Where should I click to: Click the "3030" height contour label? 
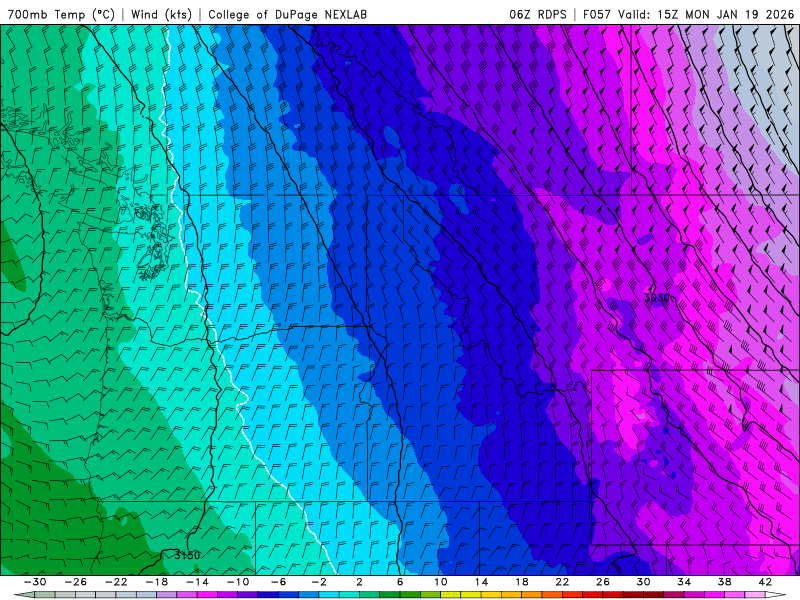coord(657,297)
